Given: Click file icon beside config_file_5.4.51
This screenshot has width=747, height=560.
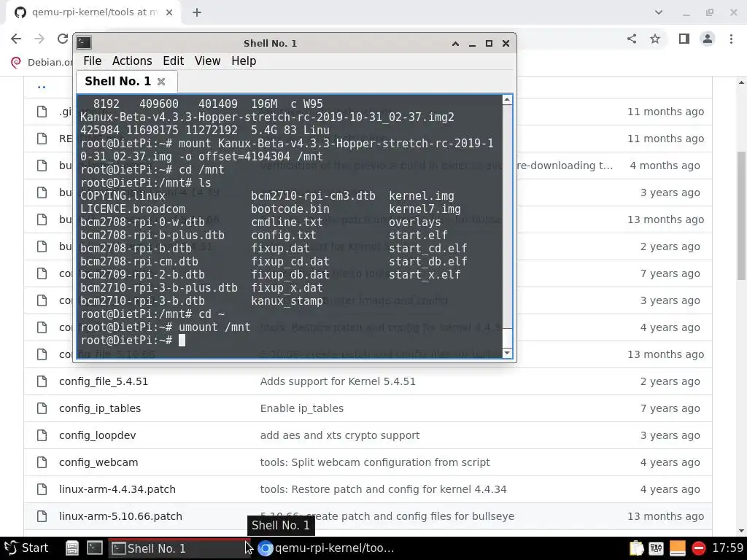Looking at the screenshot, I should click(x=42, y=381).
